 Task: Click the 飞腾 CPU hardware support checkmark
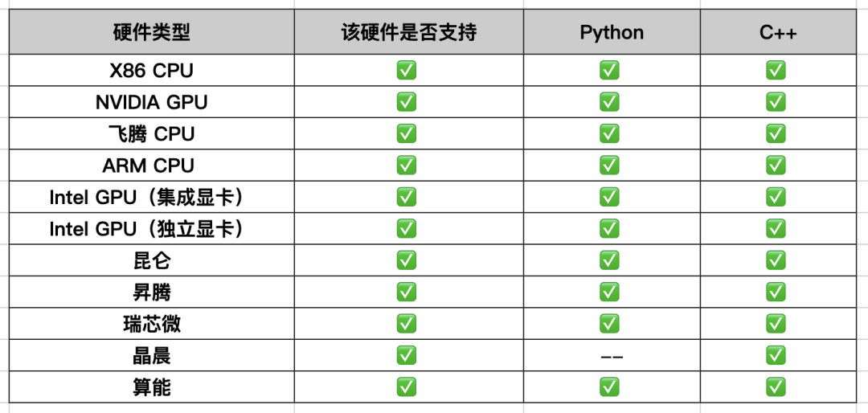click(x=407, y=133)
